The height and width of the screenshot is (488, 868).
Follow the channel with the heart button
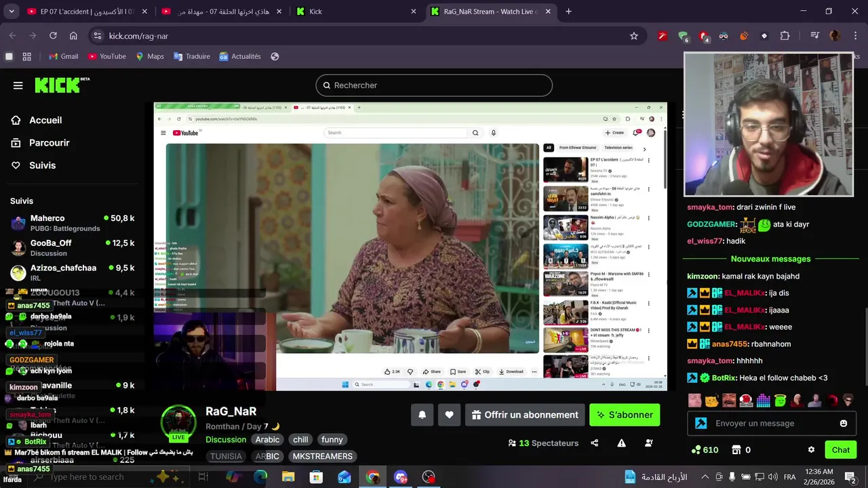(x=449, y=415)
